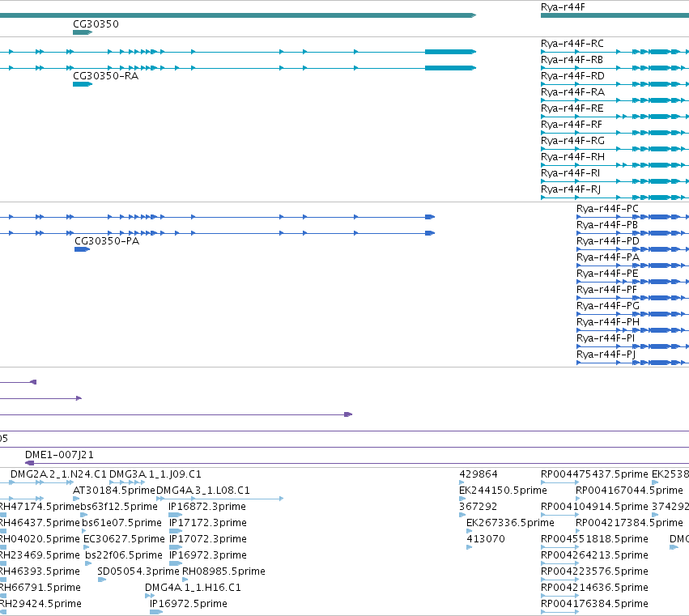Pick transcript Rya-r44F-RJ
The height and width of the screenshot is (616, 689).
[x=571, y=189]
